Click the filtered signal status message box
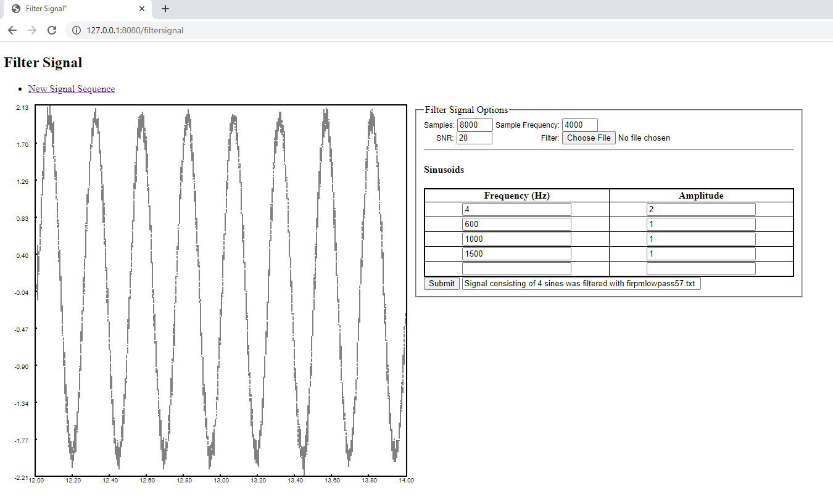This screenshot has width=833, height=504. (x=581, y=283)
